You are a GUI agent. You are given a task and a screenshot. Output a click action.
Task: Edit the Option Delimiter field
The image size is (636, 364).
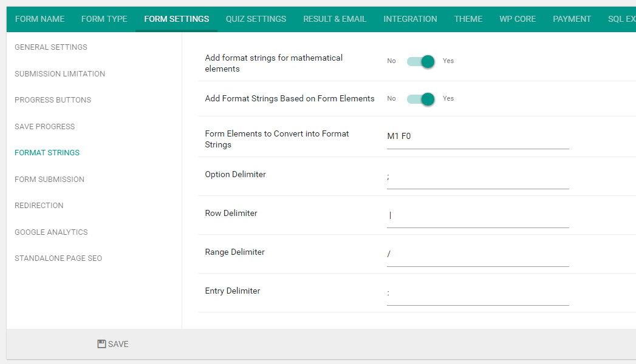[x=477, y=176]
